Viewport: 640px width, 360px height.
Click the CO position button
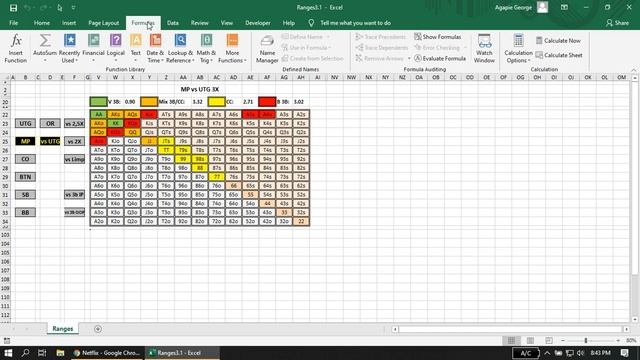click(25, 159)
